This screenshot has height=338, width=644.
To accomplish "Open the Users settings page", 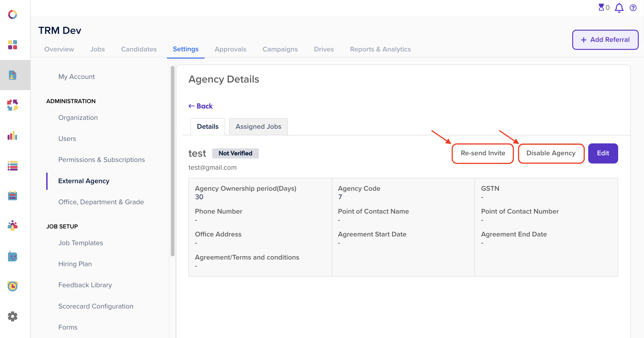I will [x=67, y=139].
